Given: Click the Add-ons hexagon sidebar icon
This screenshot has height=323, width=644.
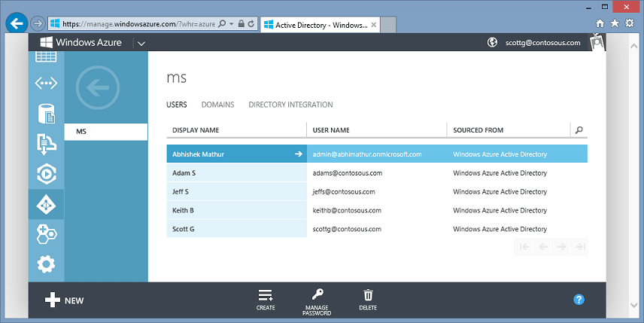Looking at the screenshot, I should [x=46, y=234].
